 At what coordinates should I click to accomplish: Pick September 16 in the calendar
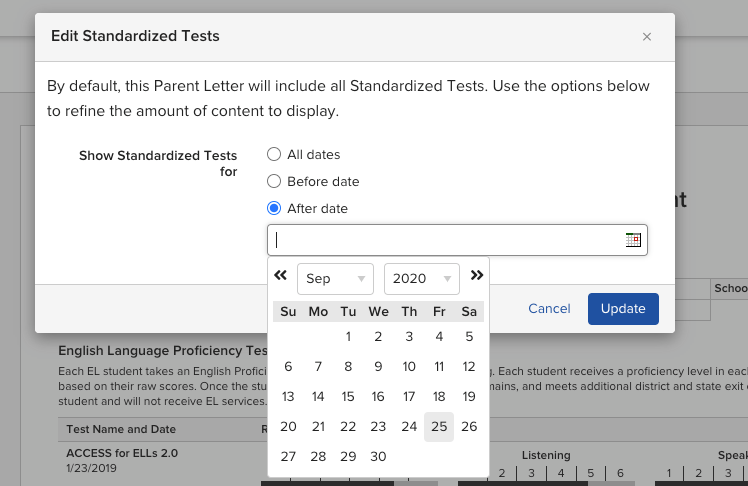378,397
